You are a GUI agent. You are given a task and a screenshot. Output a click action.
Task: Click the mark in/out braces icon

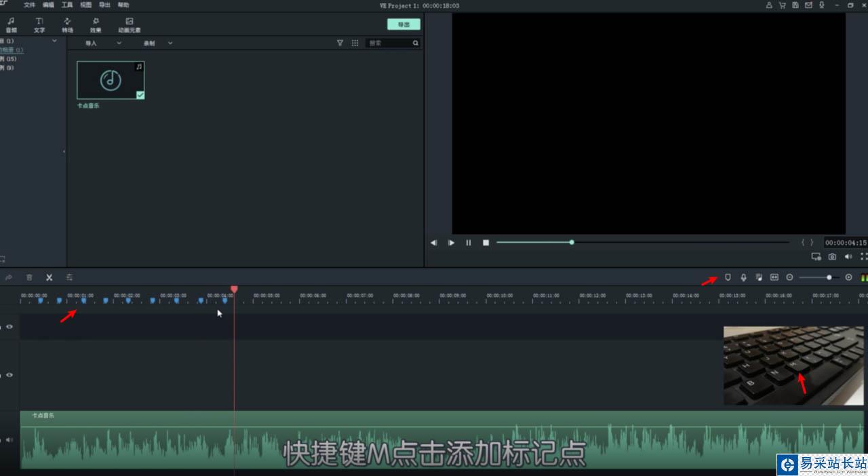pyautogui.click(x=807, y=242)
